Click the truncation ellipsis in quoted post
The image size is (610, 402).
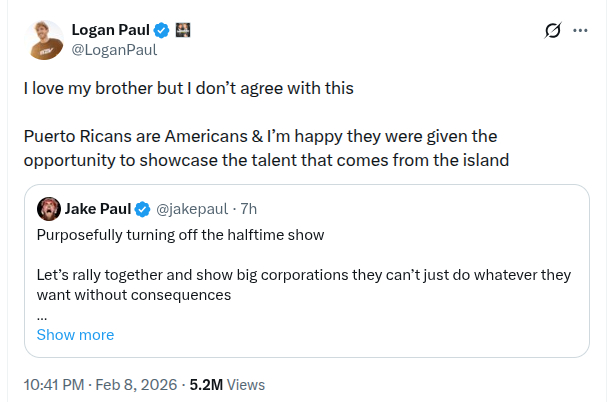pyautogui.click(x=42, y=314)
